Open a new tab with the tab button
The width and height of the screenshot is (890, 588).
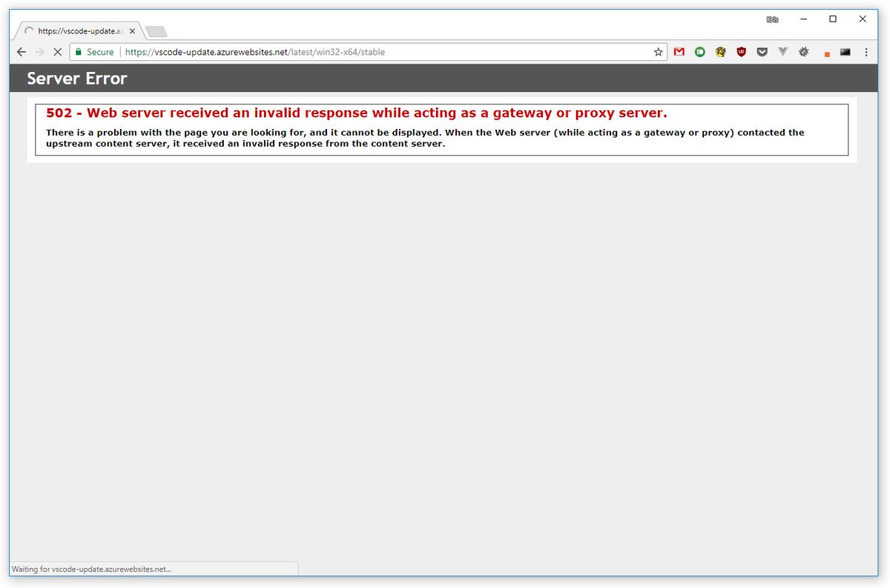click(156, 31)
